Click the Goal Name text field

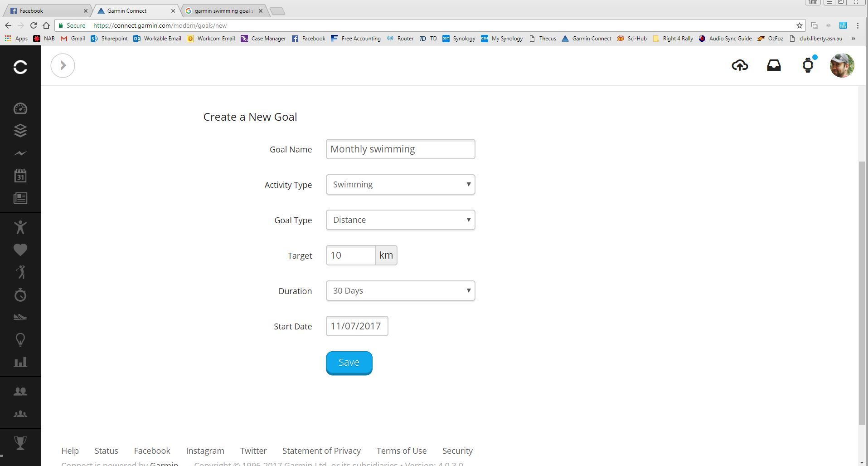pyautogui.click(x=400, y=149)
